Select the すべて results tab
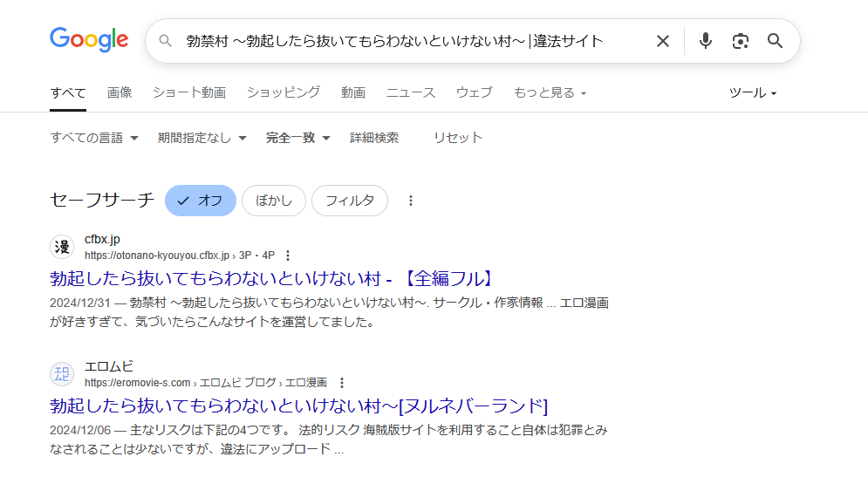This screenshot has height=484, width=868. [x=68, y=92]
